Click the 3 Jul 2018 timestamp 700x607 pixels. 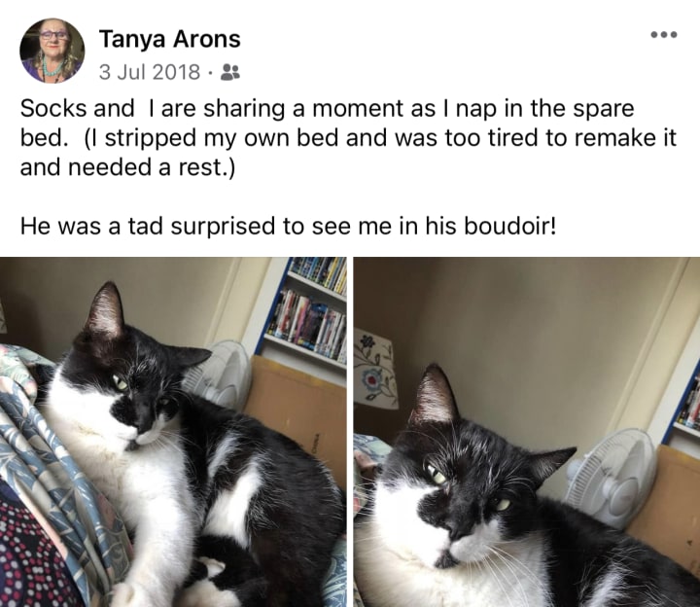click(150, 72)
